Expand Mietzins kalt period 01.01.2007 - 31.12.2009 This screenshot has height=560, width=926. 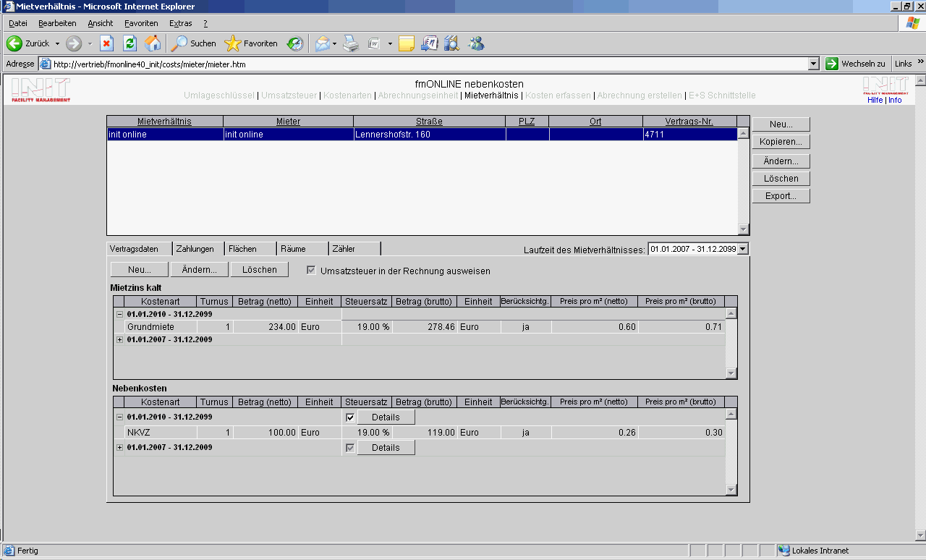119,339
